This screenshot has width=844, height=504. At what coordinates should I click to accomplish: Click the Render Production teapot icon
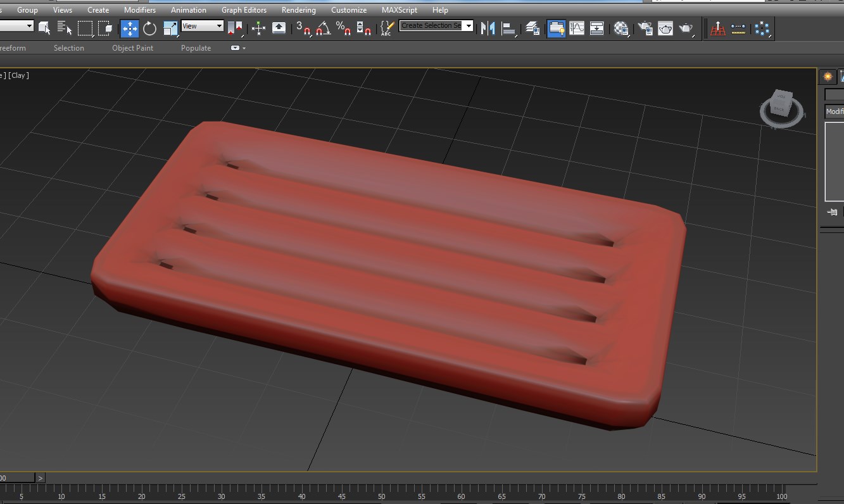pyautogui.click(x=686, y=28)
